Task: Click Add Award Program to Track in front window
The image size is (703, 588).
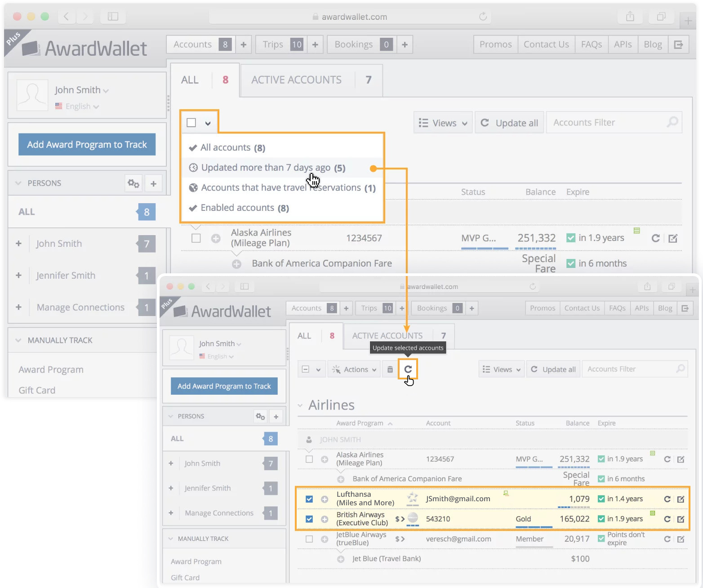Action: pos(224,386)
